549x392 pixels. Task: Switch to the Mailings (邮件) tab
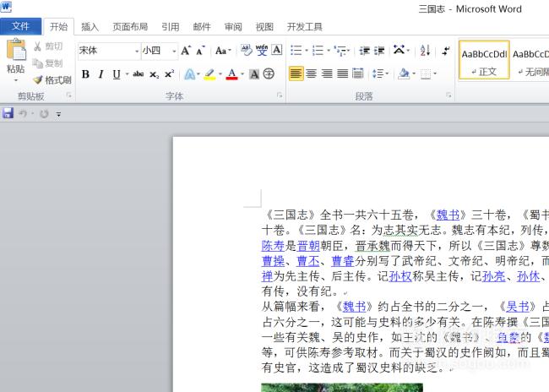coord(202,27)
